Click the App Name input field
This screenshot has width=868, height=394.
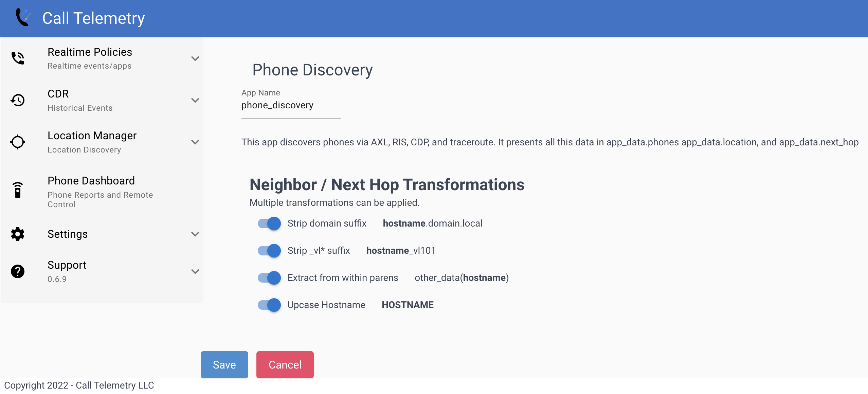coord(291,105)
